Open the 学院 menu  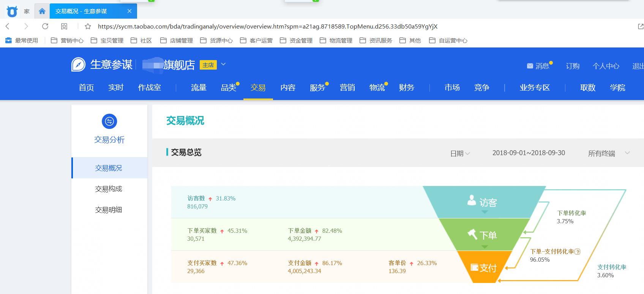(x=617, y=87)
